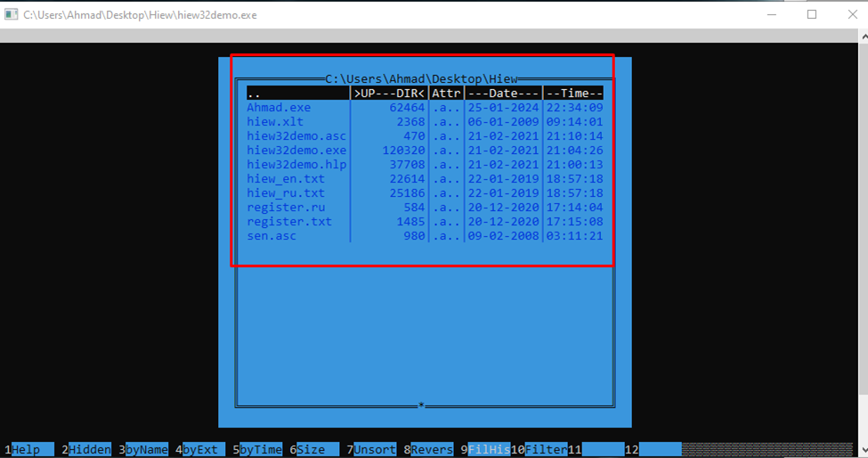Screen dimensions: 868x458
Task: Click date 09-02-2008 of sen.asc
Action: [x=503, y=236]
